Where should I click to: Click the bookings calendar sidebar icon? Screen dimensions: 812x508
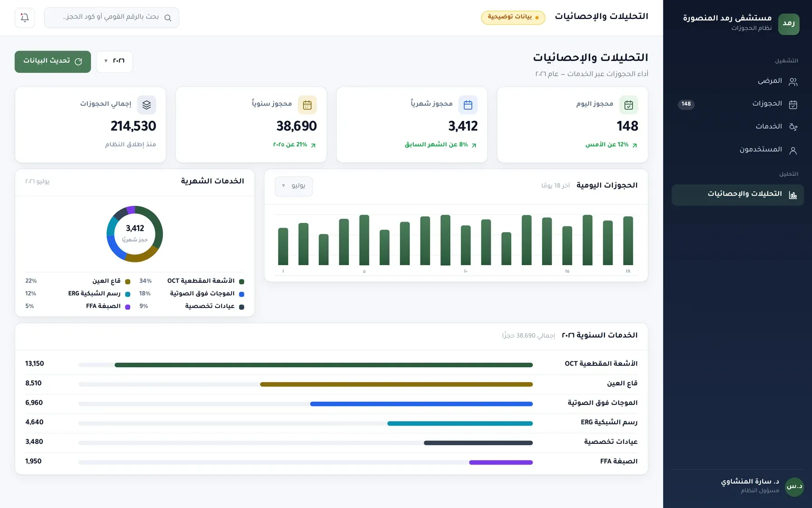pos(793,104)
